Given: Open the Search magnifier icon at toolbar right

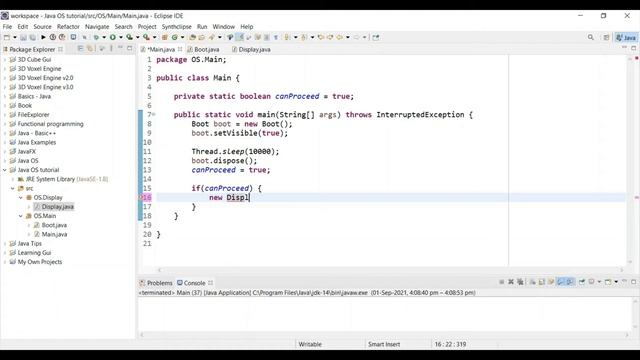Looking at the screenshot, I should (591, 37).
